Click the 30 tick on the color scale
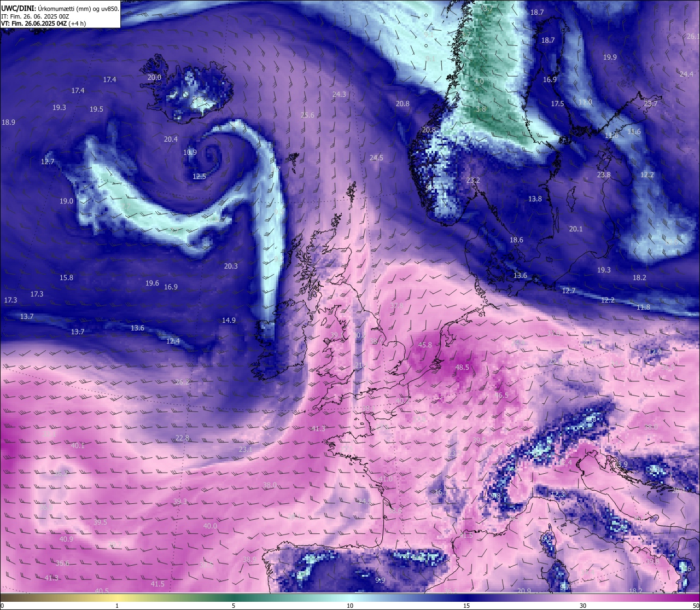 [x=583, y=606]
